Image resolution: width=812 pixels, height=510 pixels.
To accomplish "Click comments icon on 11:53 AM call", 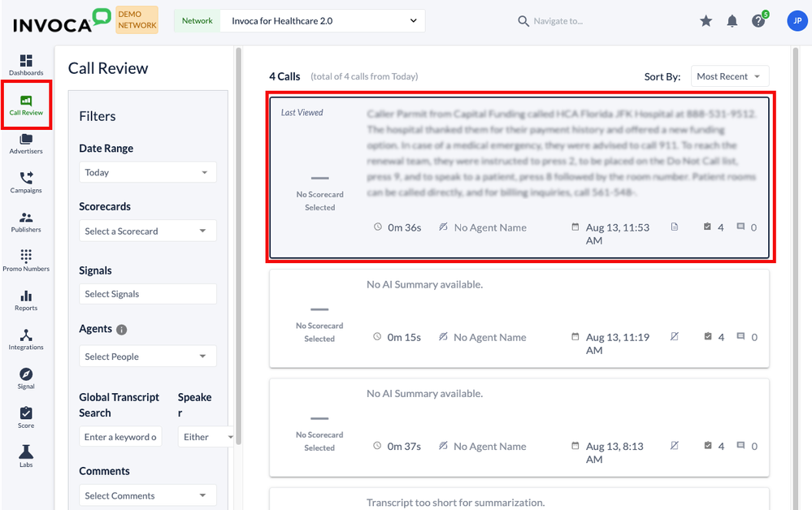I will [x=741, y=227].
